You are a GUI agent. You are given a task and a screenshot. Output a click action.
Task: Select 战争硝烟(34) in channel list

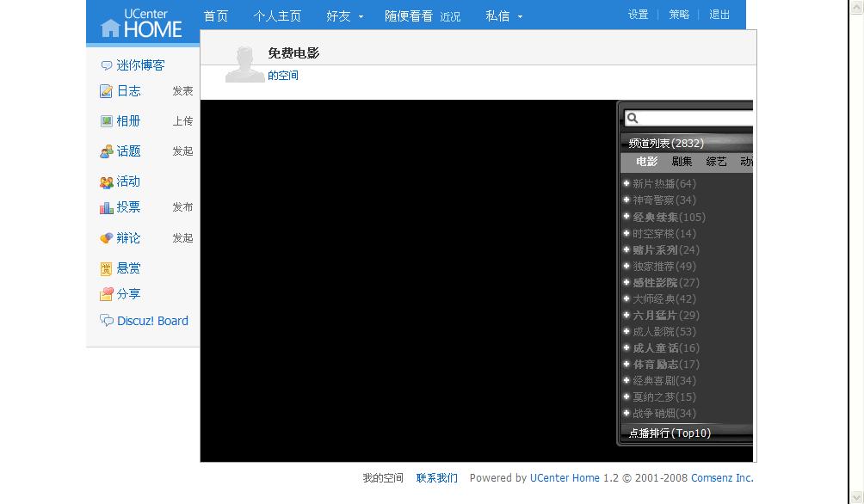pos(664,413)
